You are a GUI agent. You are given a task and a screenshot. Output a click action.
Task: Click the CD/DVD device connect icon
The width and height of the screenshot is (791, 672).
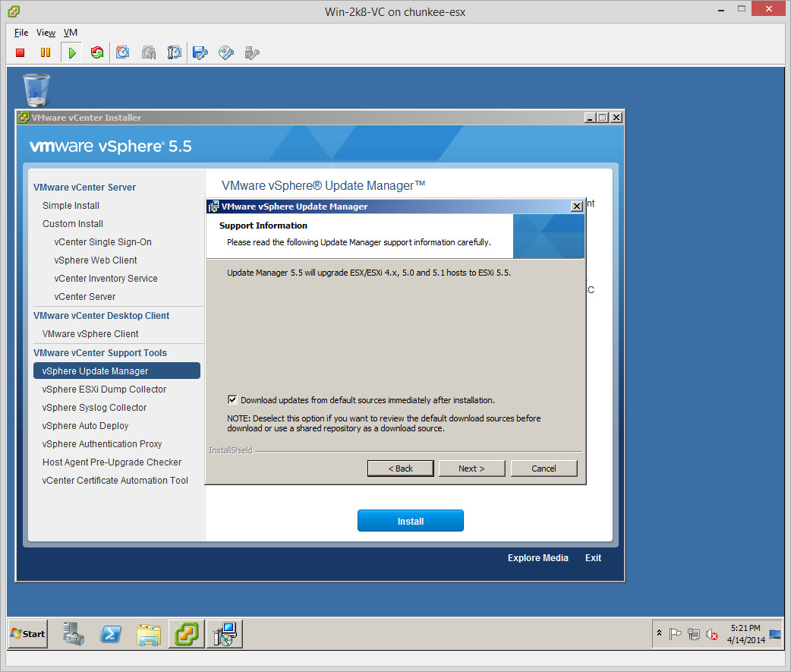225,52
